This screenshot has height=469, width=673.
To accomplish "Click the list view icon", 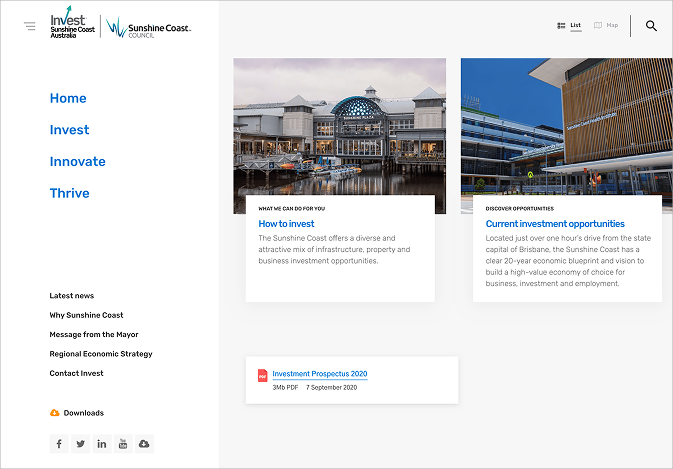I will point(561,26).
